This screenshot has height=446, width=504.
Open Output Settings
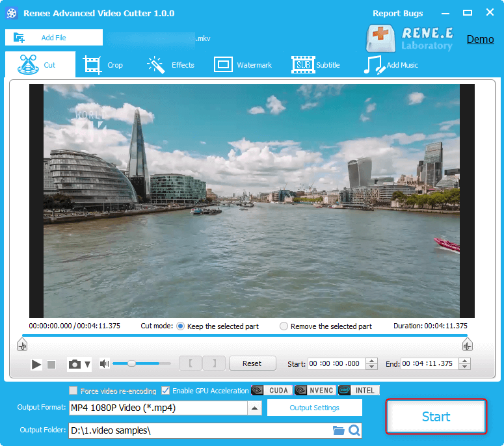click(x=314, y=408)
